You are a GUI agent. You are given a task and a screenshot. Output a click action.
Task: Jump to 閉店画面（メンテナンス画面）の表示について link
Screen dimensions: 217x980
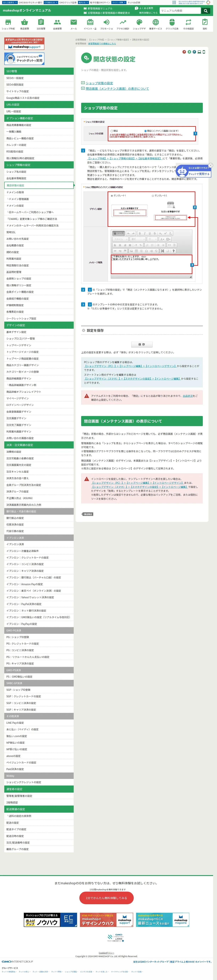click(x=117, y=89)
